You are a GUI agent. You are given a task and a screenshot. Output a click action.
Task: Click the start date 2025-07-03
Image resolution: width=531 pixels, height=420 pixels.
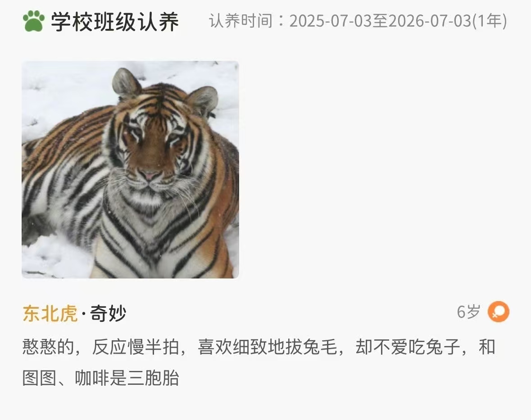(331, 21)
